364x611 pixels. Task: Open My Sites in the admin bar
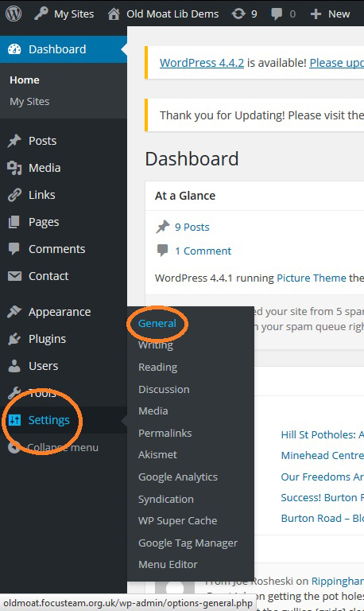point(64,14)
